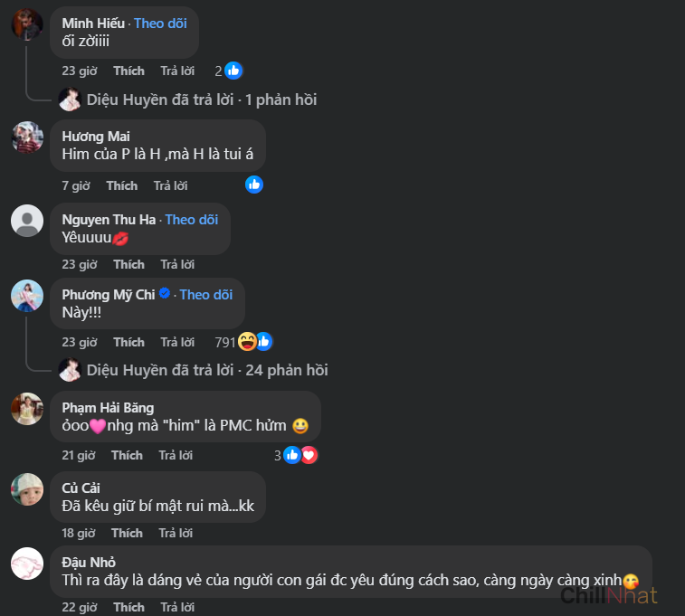Viewport: 685px width, 616px height.
Task: Reply to Phạm Hải Băng's comment
Action: coord(176,456)
